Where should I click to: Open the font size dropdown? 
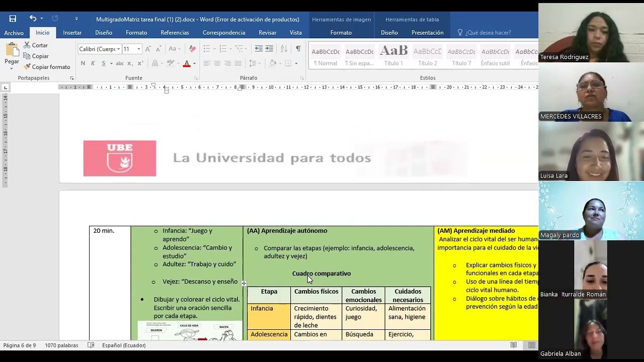(139, 49)
